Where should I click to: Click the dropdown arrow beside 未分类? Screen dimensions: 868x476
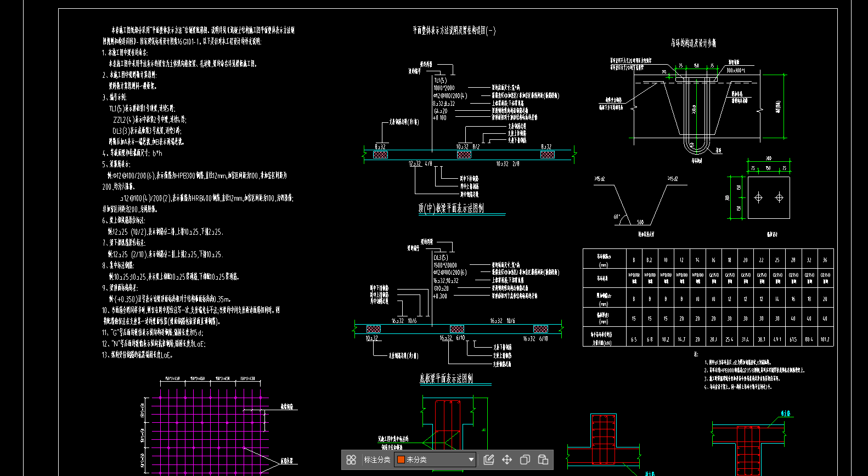pyautogui.click(x=471, y=460)
